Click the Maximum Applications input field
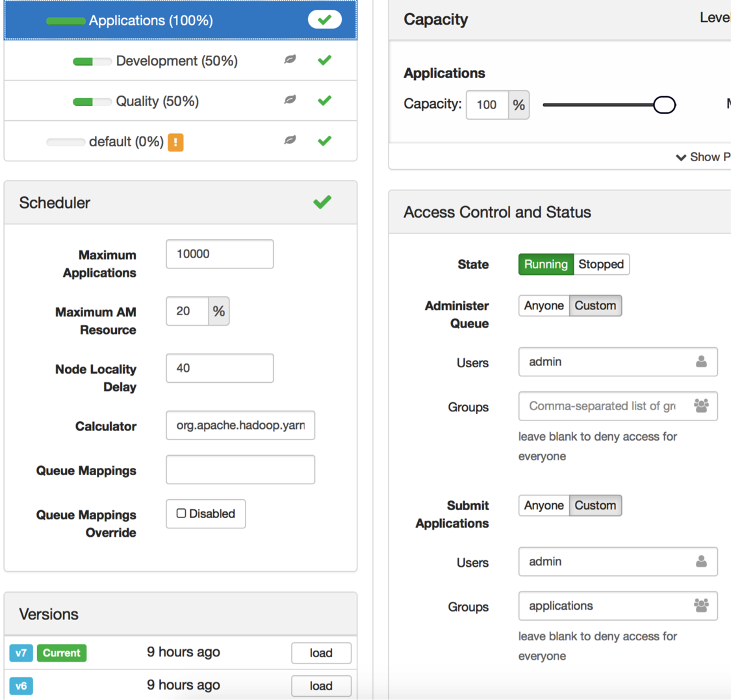Screen dimensions: 731x700 tap(220, 254)
